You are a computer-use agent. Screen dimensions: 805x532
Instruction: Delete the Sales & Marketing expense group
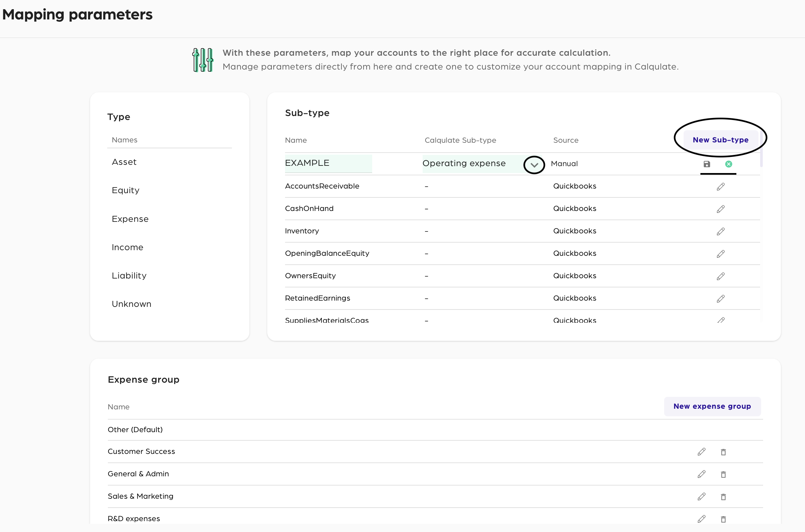[723, 497]
